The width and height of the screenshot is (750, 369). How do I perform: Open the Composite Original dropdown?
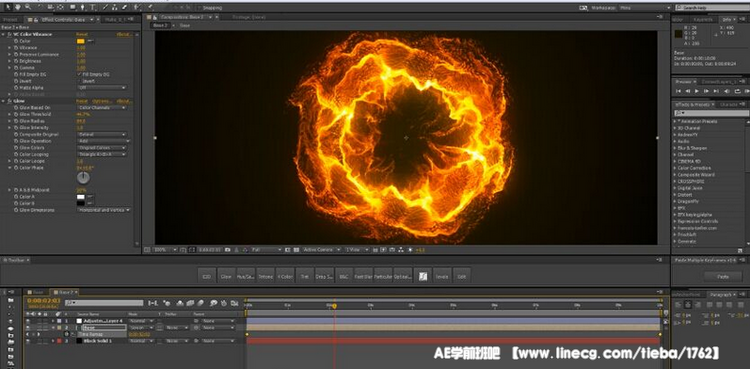click(x=102, y=134)
